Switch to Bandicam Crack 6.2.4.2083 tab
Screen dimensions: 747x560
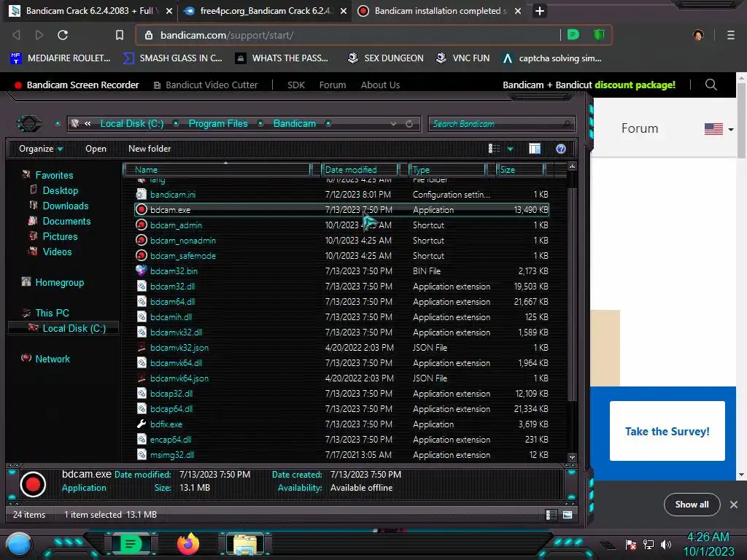pos(90,10)
